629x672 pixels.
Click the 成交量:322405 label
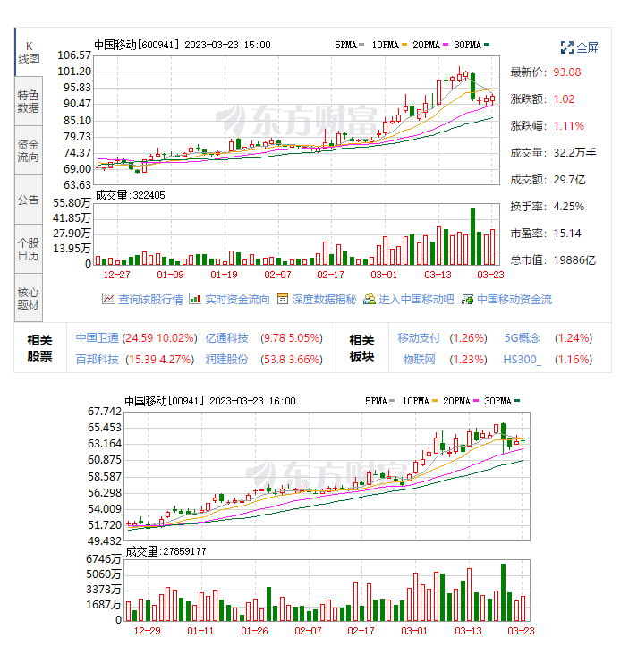130,195
